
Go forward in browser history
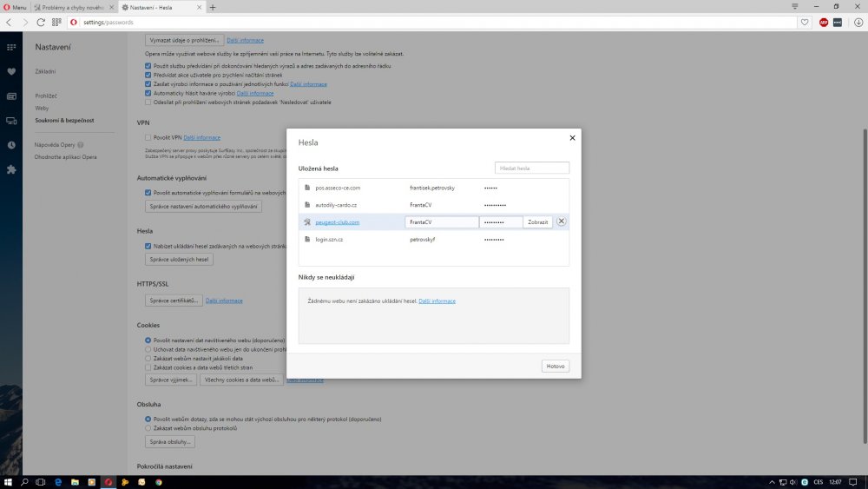click(x=25, y=23)
